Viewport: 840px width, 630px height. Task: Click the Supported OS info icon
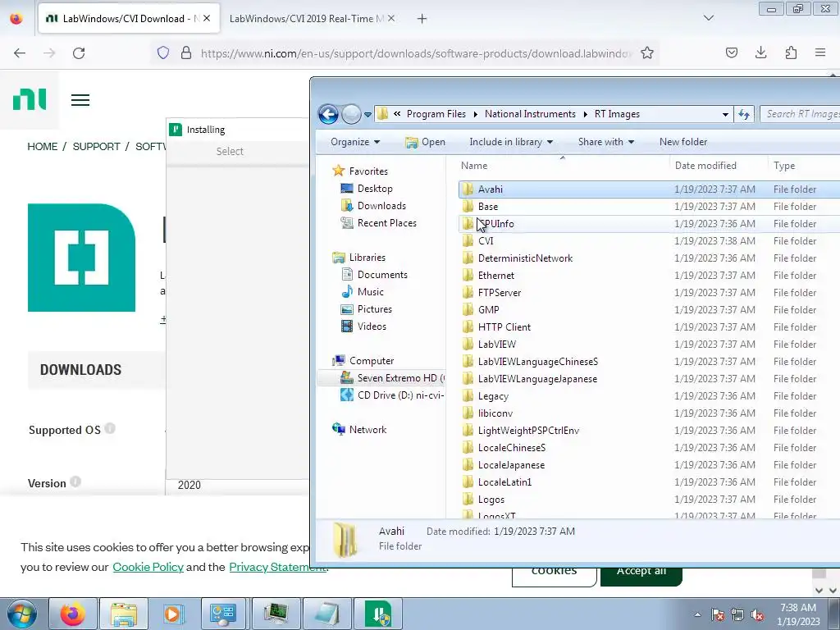pos(110,428)
